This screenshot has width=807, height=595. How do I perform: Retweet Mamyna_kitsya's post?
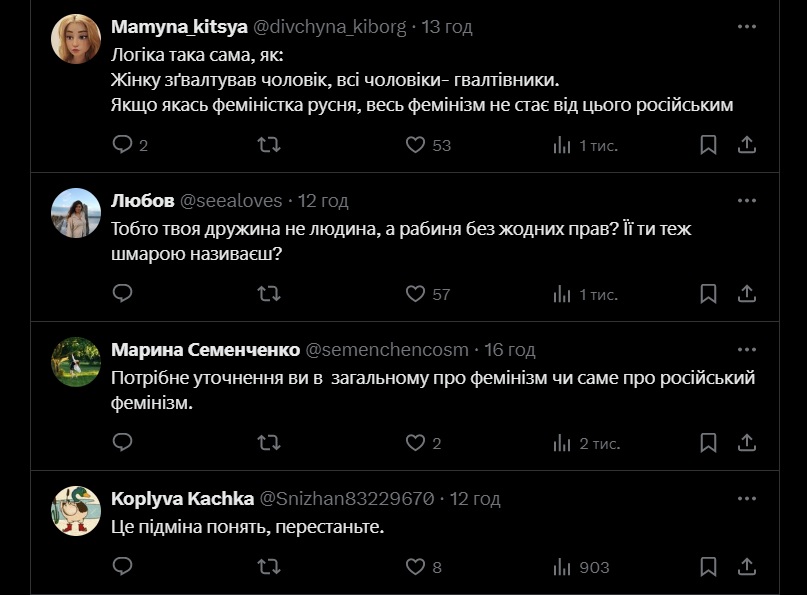tap(269, 145)
